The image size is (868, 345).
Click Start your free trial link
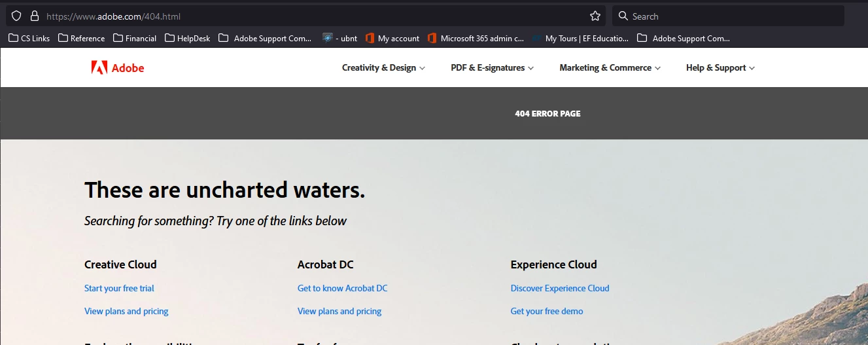(119, 288)
